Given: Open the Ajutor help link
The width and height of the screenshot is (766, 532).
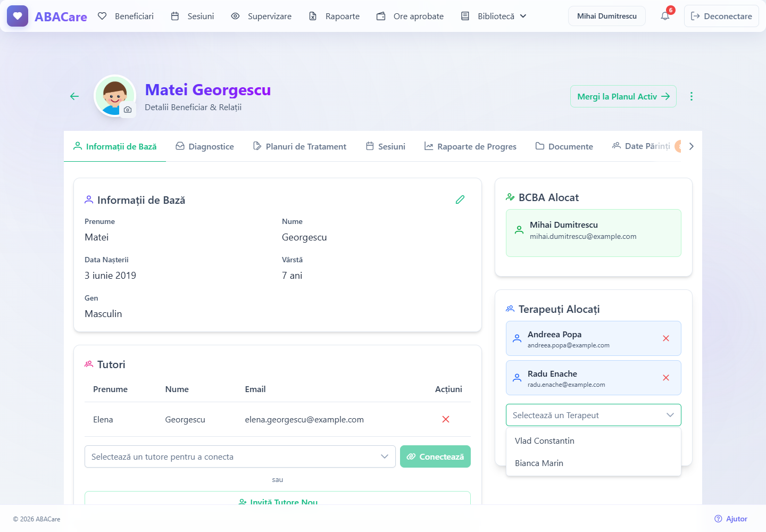Looking at the screenshot, I should tap(731, 519).
